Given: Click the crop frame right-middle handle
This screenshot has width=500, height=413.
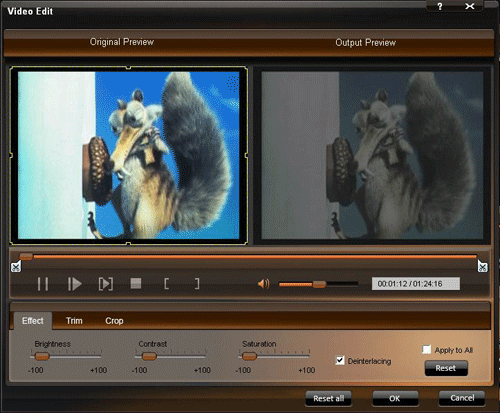Looking at the screenshot, I should (246, 155).
